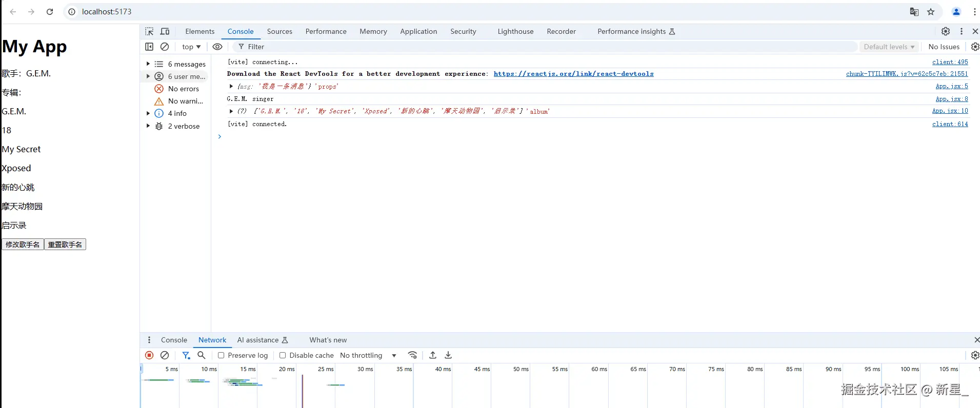Image resolution: width=980 pixels, height=408 pixels.
Task: Click the localhost:5173 address bar
Action: pos(107,12)
